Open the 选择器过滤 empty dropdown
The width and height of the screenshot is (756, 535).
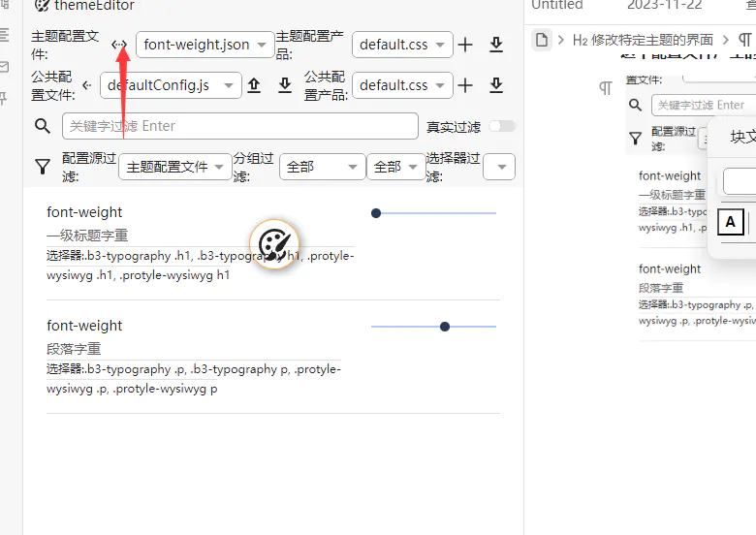tap(499, 167)
